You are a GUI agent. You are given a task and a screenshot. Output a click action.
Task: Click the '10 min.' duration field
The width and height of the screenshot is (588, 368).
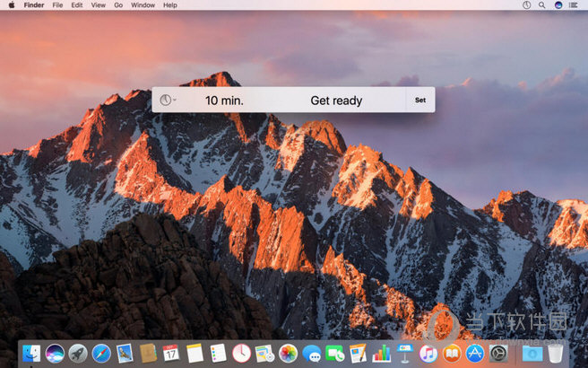pyautogui.click(x=224, y=101)
